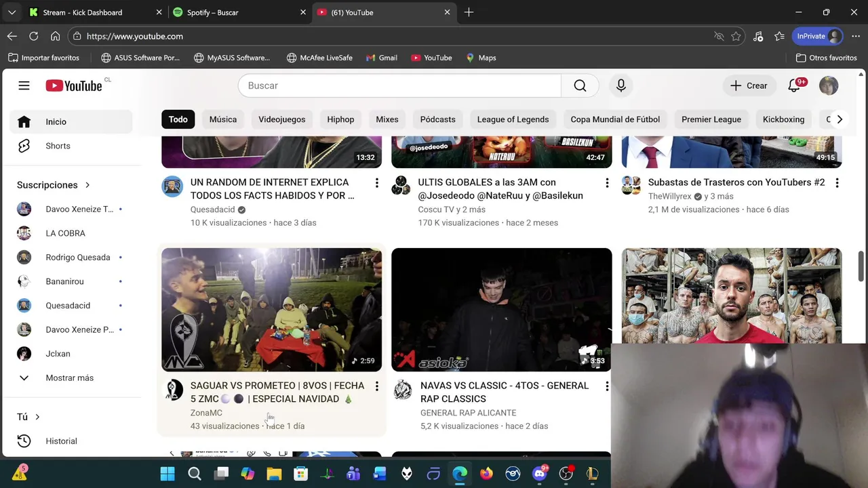Play the NAVAS VS CLASSIC thumbnail
Screen dimensions: 868x488
coord(501,310)
